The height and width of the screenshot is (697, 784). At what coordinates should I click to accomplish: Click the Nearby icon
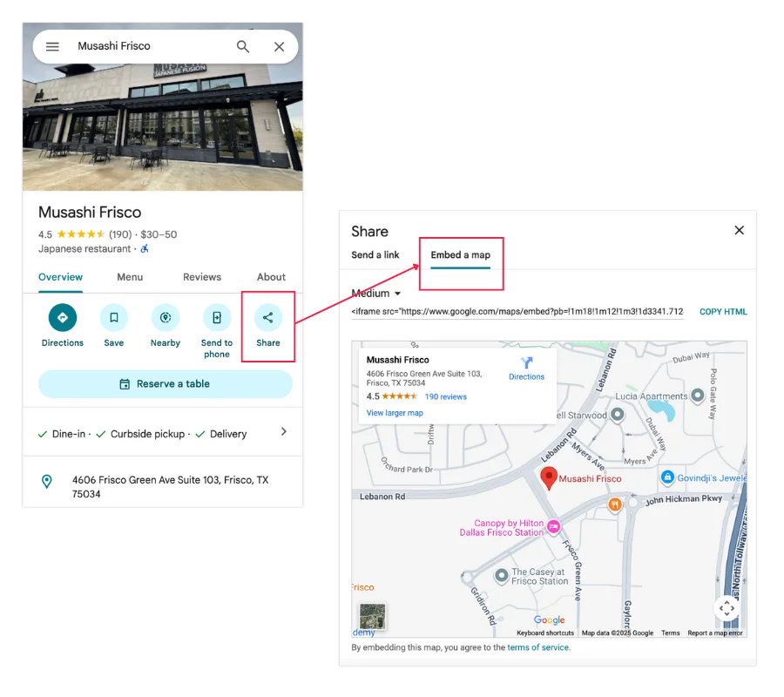165,317
